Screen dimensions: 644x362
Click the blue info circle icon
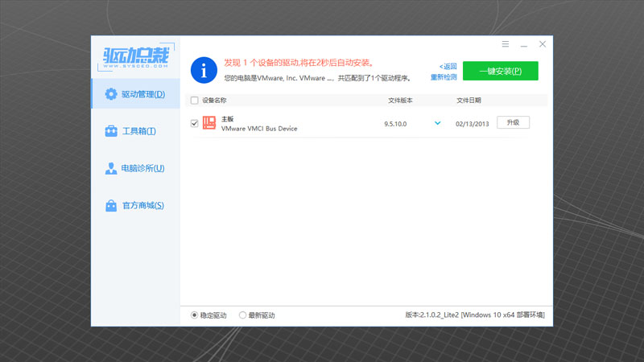(204, 70)
